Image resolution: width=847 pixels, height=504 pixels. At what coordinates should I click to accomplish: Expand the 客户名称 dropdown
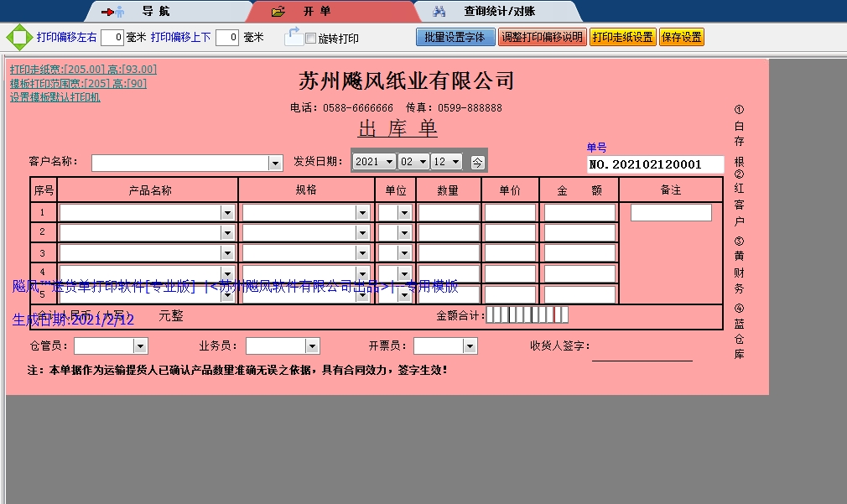(275, 163)
